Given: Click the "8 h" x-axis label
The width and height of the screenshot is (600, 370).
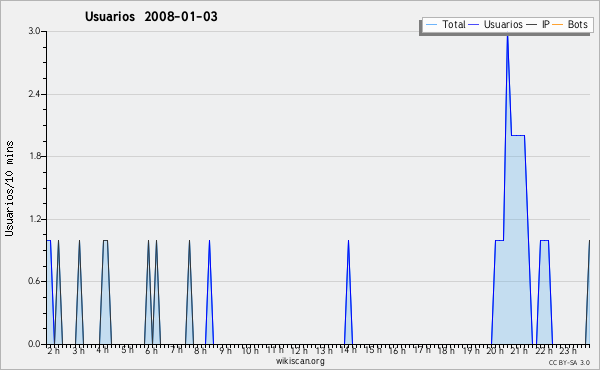Looking at the screenshot, I should pyautogui.click(x=201, y=350).
